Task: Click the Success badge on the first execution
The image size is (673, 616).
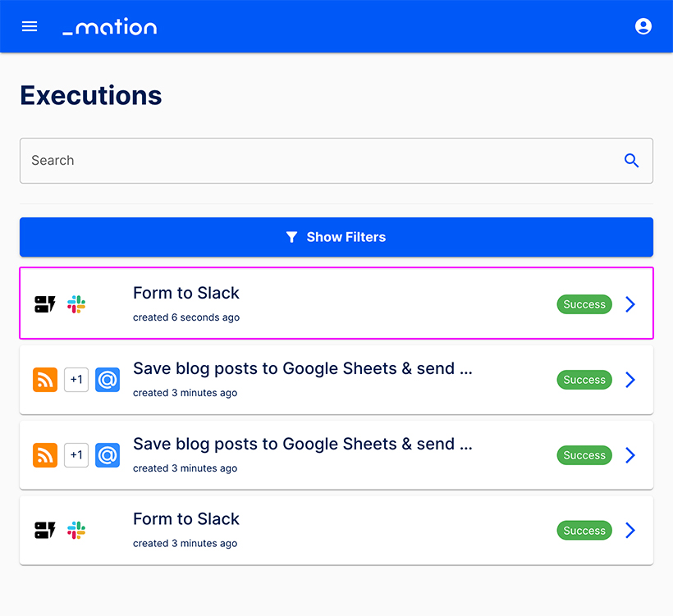Action: [584, 303]
